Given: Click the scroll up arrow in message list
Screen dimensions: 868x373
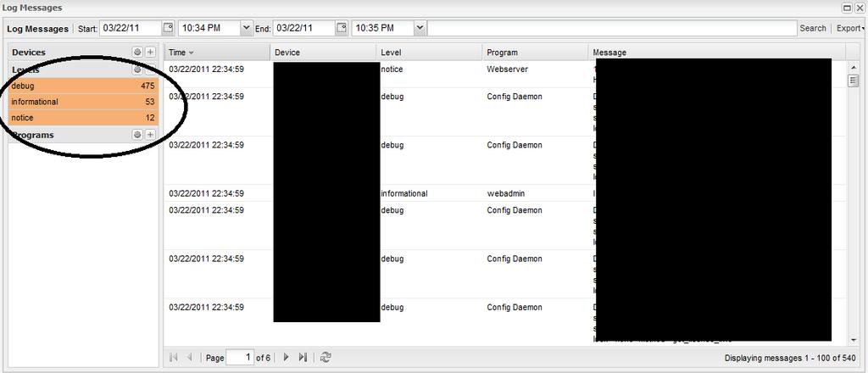Looking at the screenshot, I should [x=853, y=67].
